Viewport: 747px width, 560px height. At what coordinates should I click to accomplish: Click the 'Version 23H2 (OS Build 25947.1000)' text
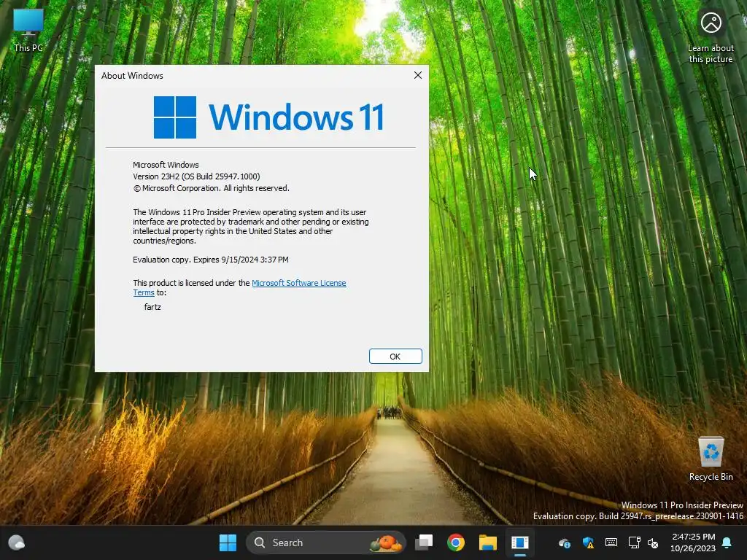pos(196,176)
